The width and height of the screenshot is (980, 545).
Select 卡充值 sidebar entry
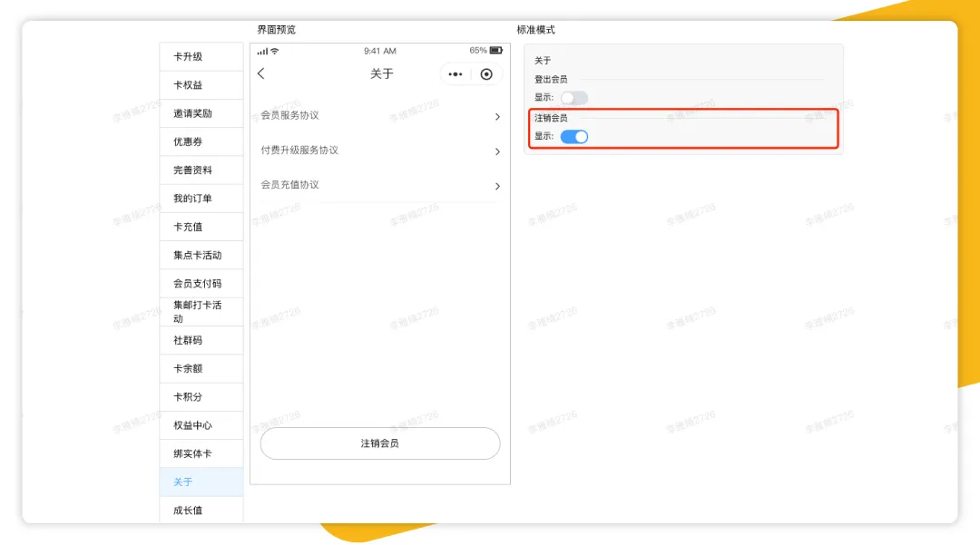(x=201, y=228)
